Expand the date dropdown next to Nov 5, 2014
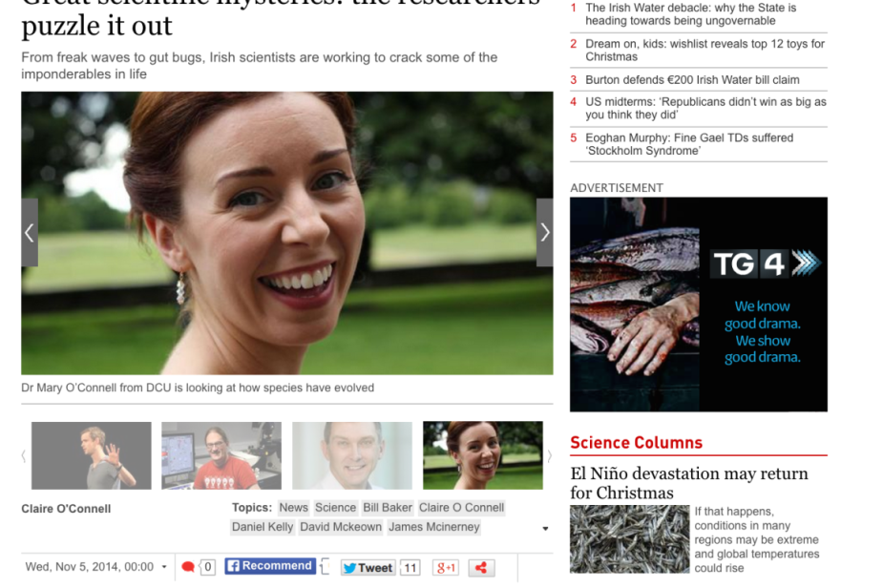This screenshot has height=588, width=883. tap(163, 567)
